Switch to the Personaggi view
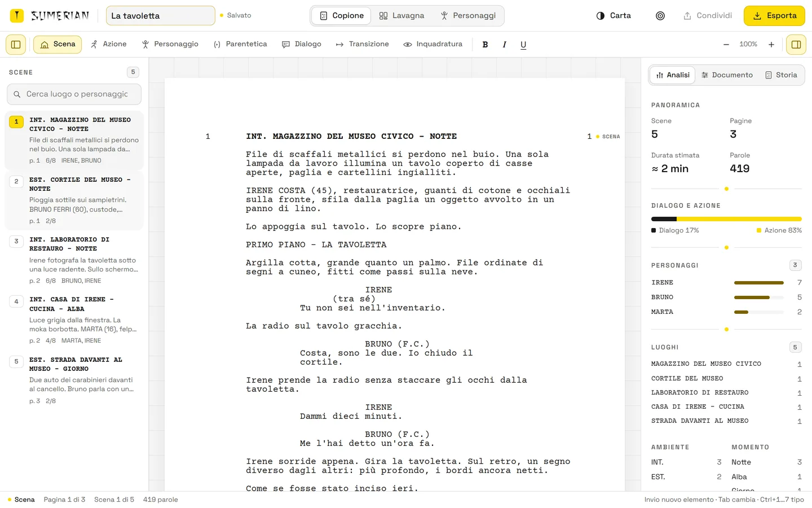The width and height of the screenshot is (812, 508). [468, 16]
